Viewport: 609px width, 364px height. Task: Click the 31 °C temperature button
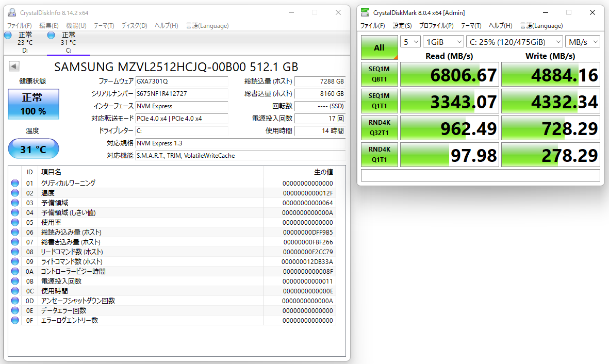coord(34,149)
